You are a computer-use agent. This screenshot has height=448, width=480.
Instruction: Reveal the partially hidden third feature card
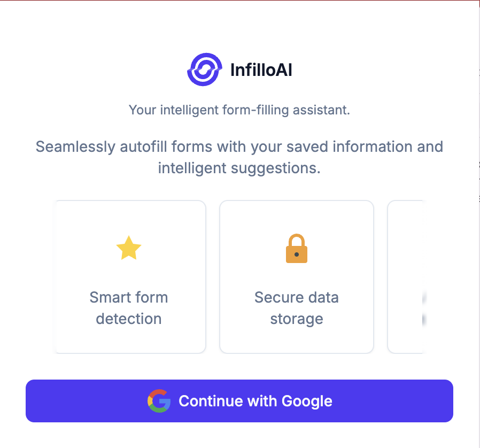click(405, 277)
